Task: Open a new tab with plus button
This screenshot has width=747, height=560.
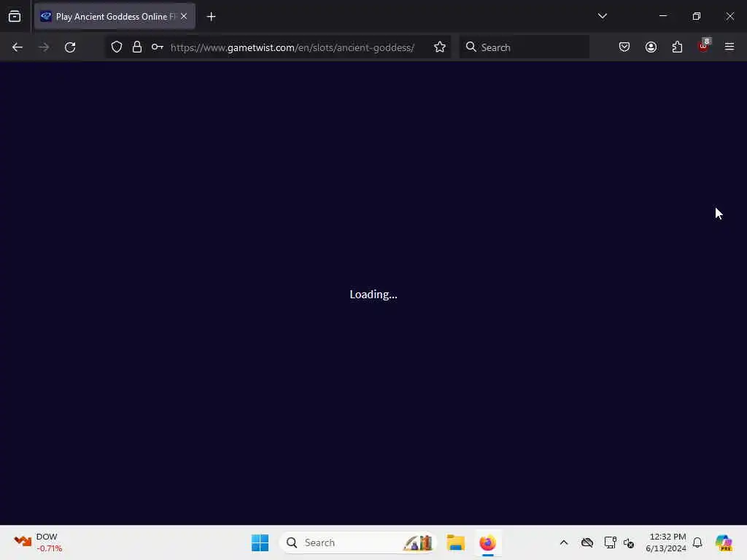Action: (x=211, y=17)
